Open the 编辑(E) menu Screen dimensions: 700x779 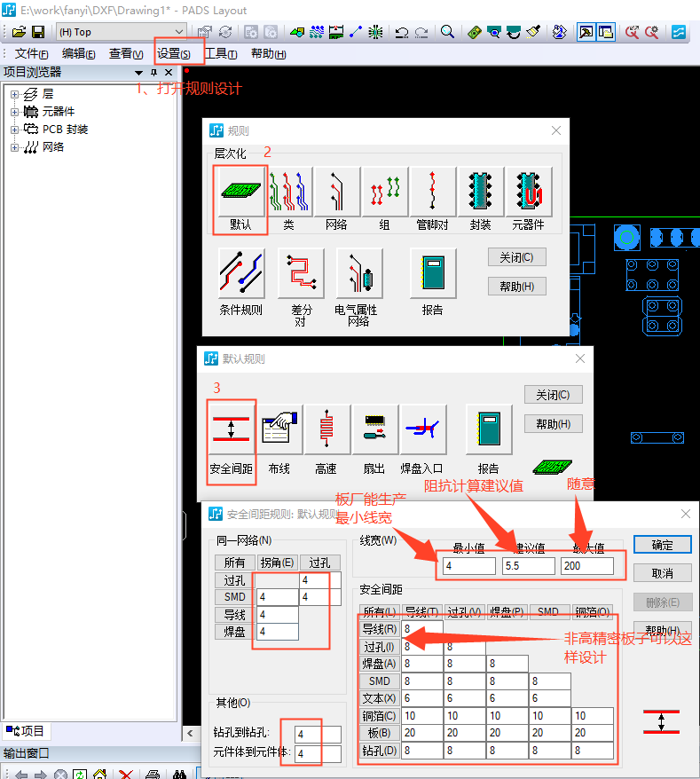tap(78, 53)
